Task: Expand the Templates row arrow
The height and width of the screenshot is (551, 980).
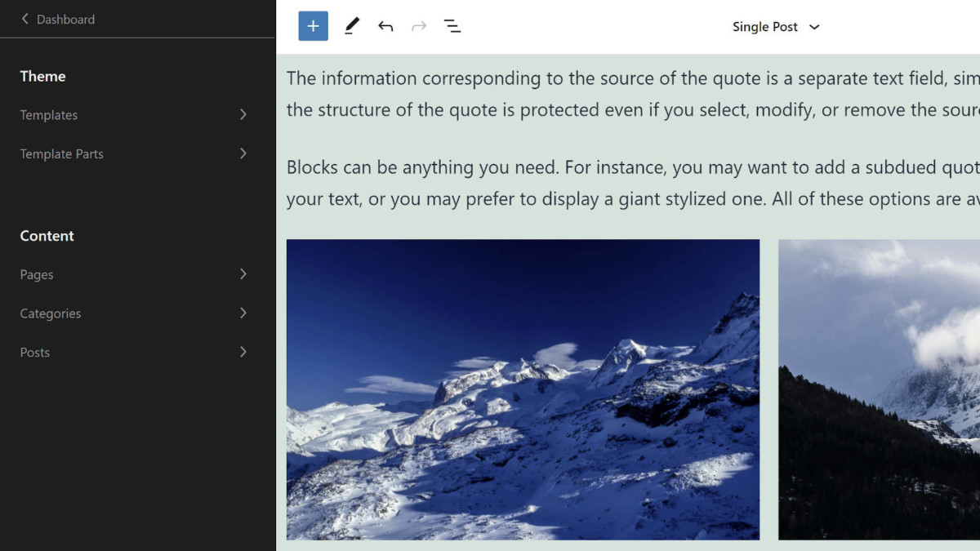Action: click(x=243, y=115)
